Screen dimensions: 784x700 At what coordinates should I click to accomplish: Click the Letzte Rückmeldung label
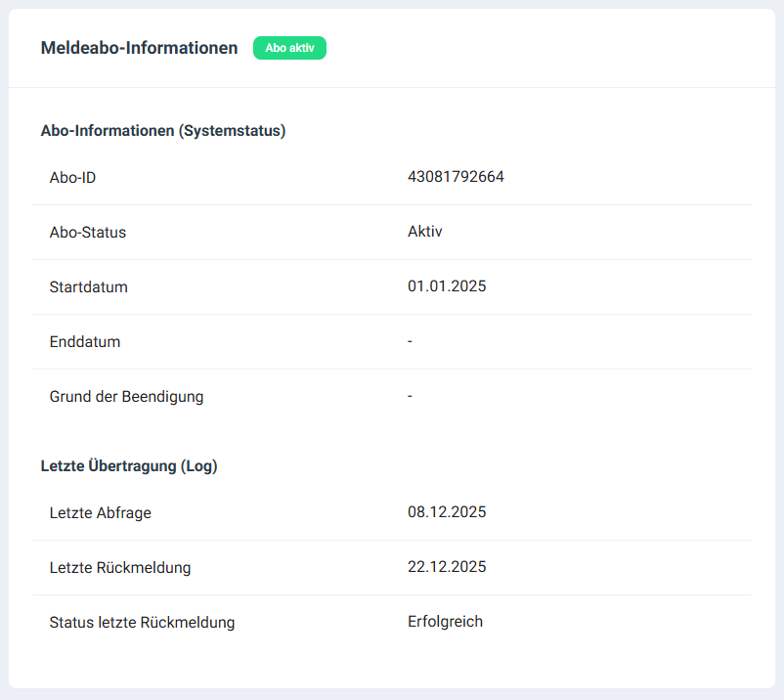coord(120,568)
